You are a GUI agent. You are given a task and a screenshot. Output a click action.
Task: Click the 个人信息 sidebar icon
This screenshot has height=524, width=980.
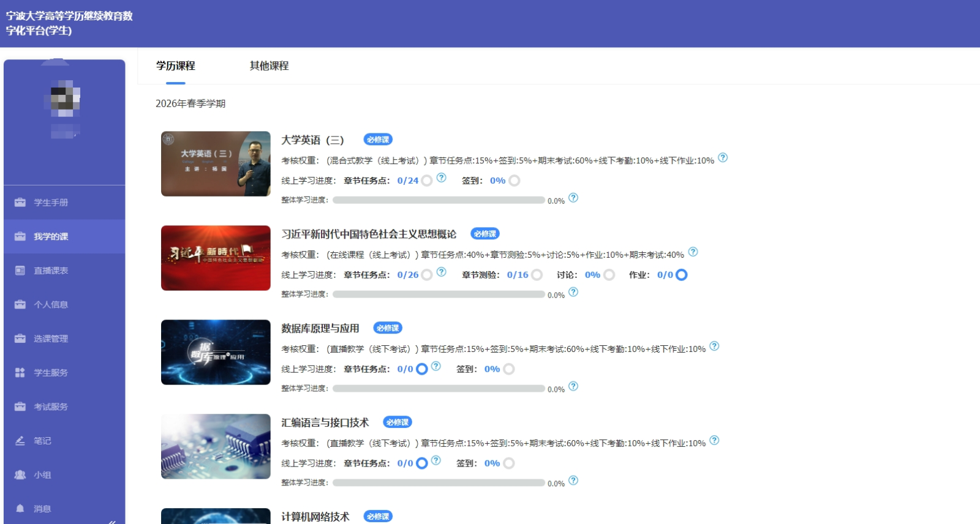[20, 305]
